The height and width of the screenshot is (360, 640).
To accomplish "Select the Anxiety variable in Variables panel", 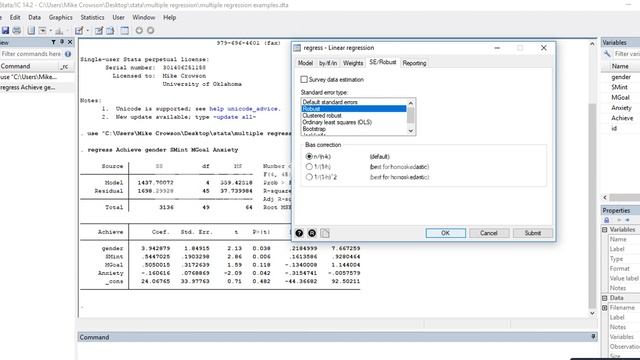I will pyautogui.click(x=621, y=108).
